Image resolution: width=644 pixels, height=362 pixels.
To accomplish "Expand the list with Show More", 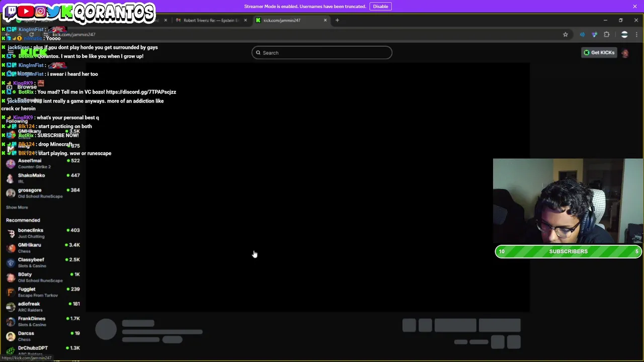I will coord(17,207).
